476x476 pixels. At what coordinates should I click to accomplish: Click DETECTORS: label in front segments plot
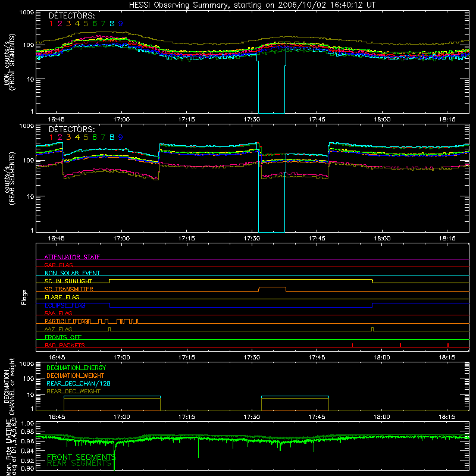tap(71, 15)
